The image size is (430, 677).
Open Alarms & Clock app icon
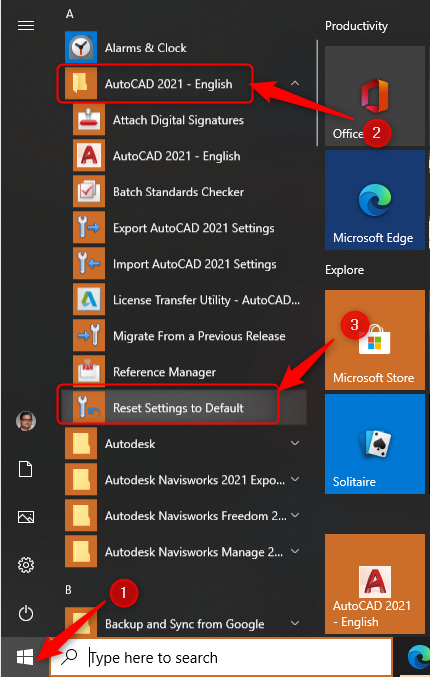coord(81,47)
